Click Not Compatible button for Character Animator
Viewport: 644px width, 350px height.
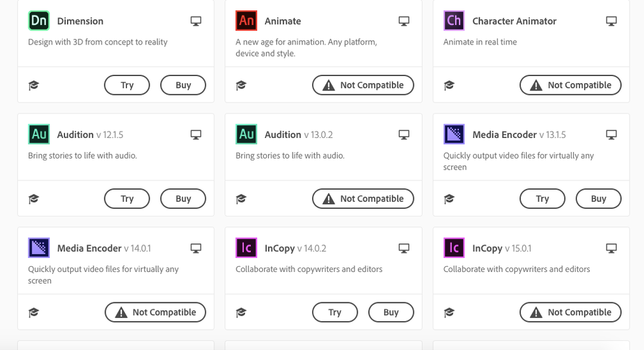[x=571, y=85]
